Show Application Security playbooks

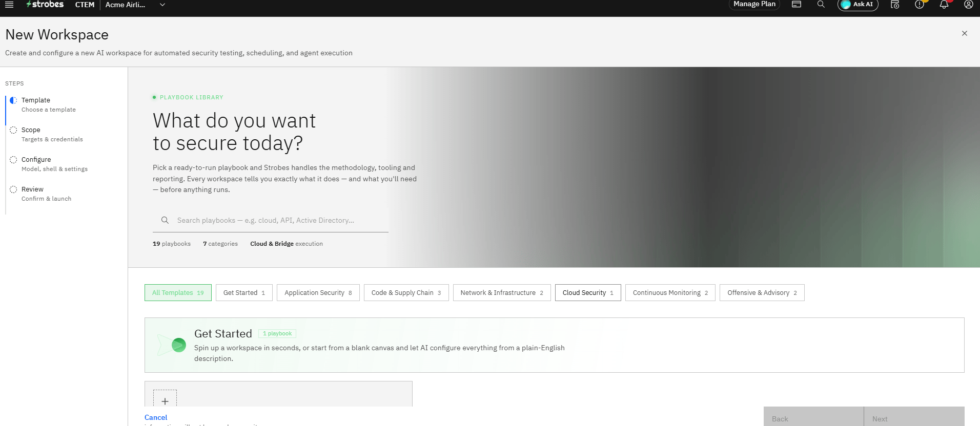click(318, 293)
